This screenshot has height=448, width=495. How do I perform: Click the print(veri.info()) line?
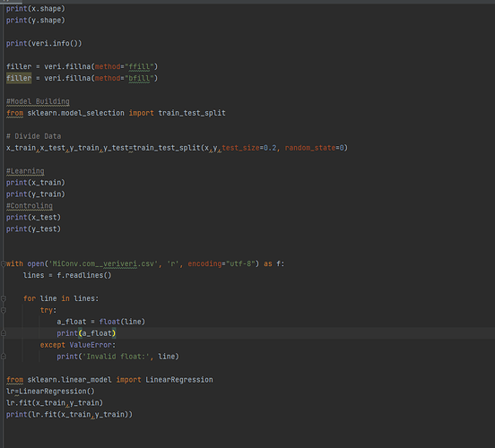44,43
